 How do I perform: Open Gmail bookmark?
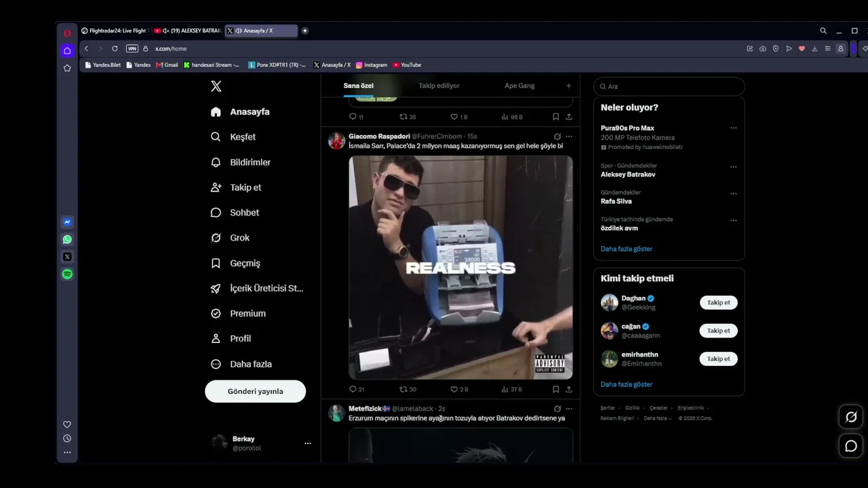click(x=167, y=65)
